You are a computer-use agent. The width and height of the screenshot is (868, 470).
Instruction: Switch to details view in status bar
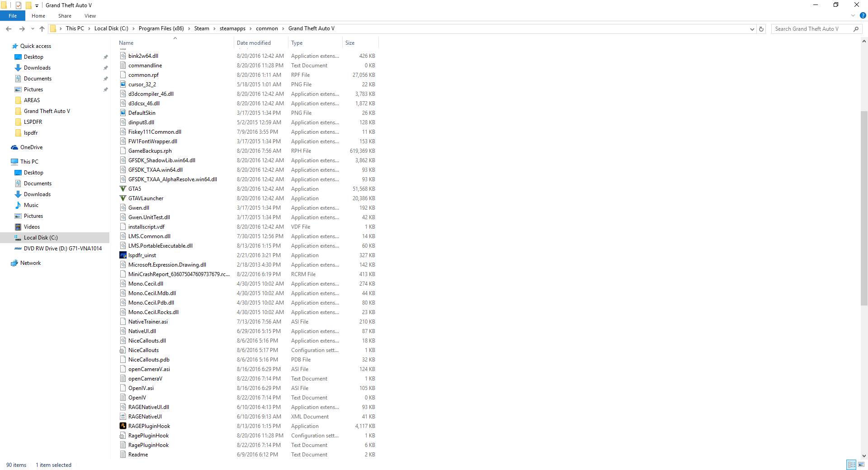851,465
